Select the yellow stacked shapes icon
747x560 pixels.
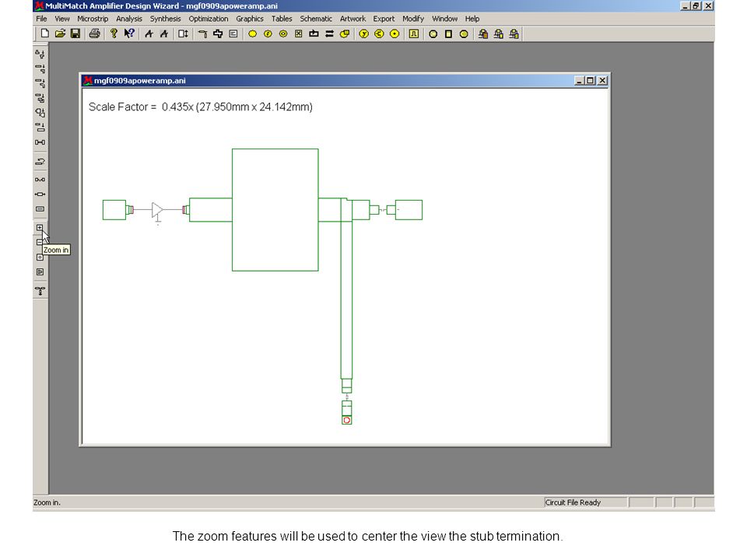coord(345,33)
